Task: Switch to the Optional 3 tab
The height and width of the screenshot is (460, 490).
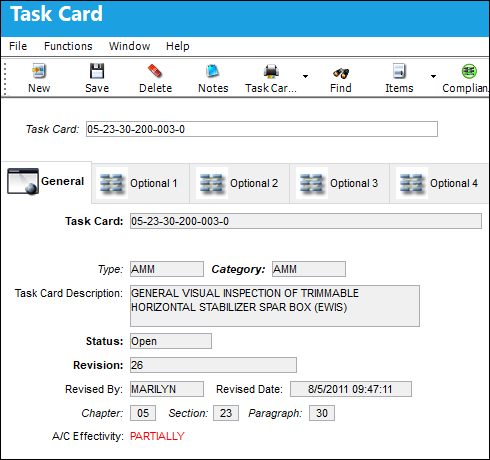Action: 339,183
